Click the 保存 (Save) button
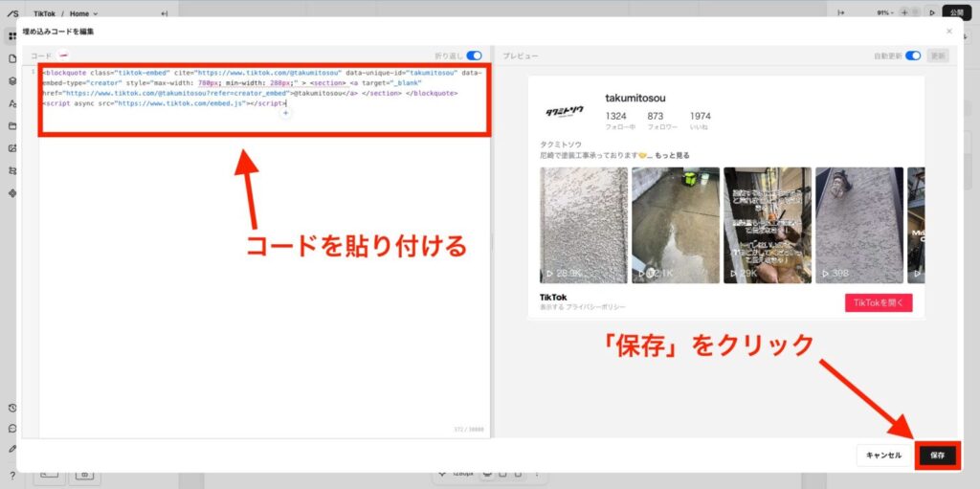Image resolution: width=980 pixels, height=489 pixels. click(937, 456)
